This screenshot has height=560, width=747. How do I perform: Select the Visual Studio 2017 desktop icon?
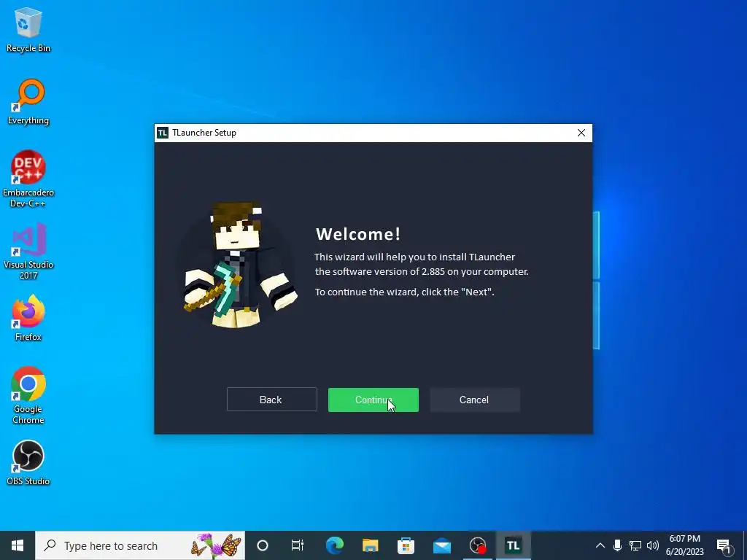[x=28, y=252]
